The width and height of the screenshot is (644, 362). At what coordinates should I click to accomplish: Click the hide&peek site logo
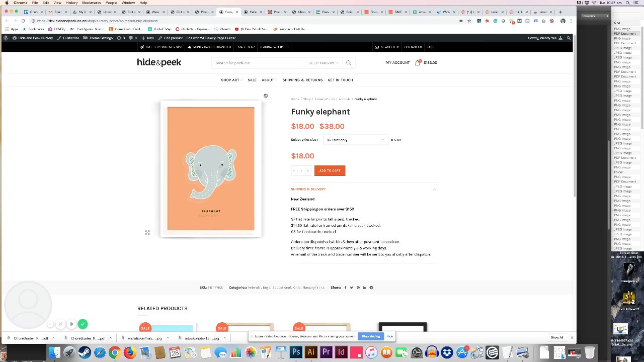pos(159,62)
